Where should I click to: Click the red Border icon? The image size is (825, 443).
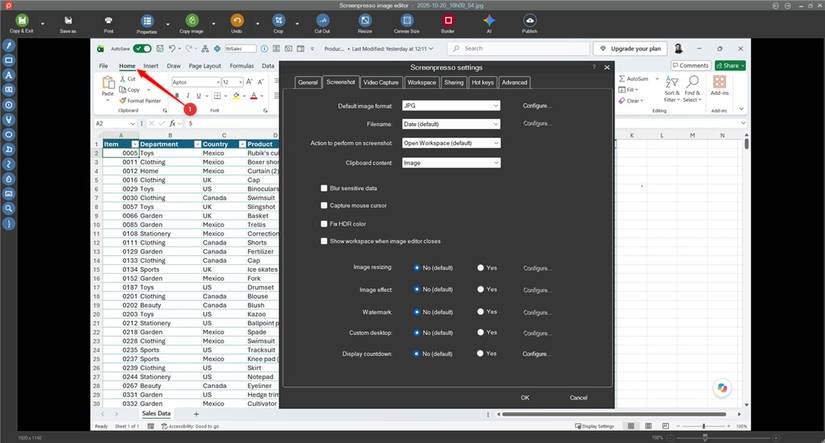[448, 21]
